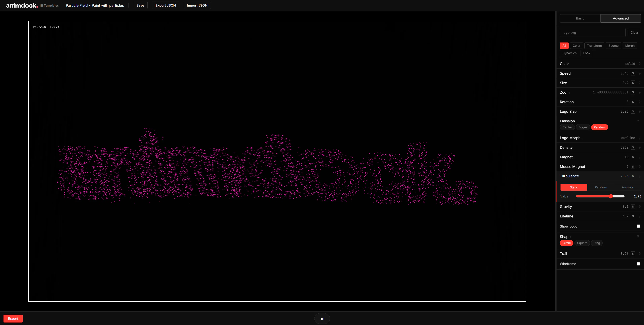Click the S mode button for Mouse Magnet

click(x=633, y=167)
